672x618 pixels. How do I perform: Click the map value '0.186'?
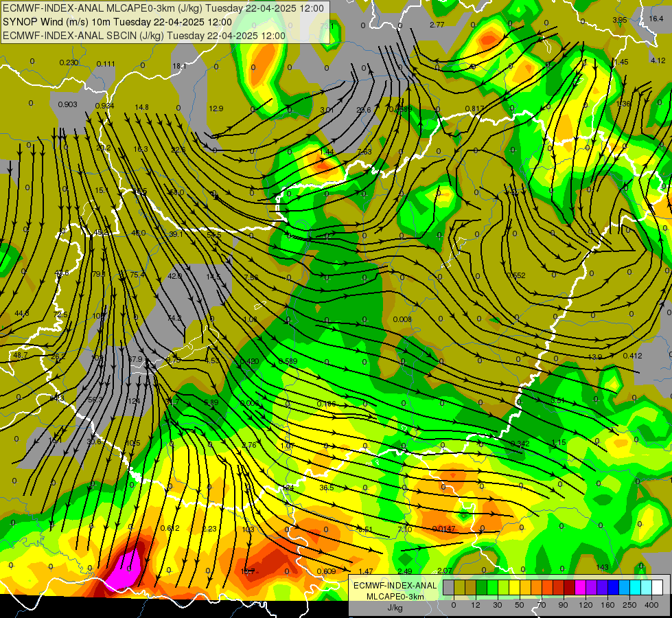point(326,404)
